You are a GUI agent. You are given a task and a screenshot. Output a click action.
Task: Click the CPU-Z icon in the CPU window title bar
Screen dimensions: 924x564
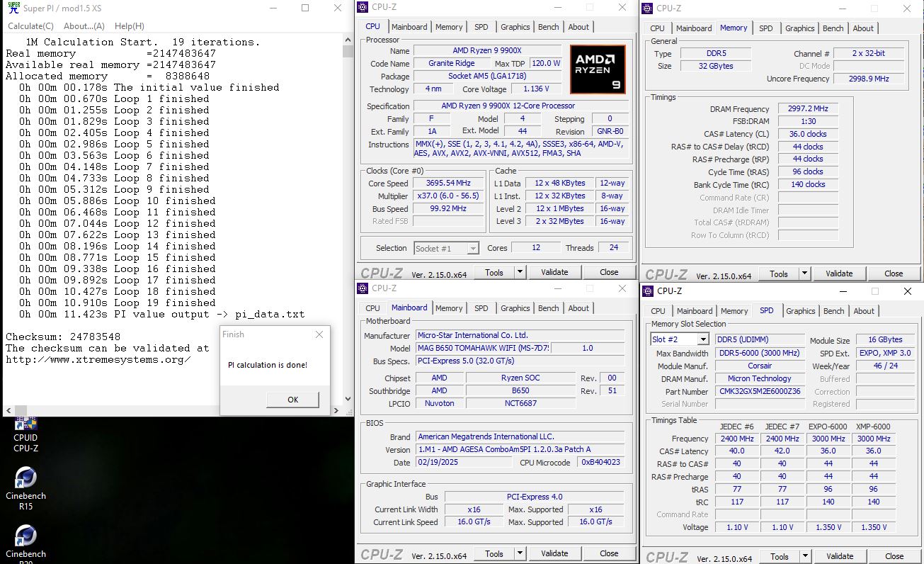pos(363,7)
